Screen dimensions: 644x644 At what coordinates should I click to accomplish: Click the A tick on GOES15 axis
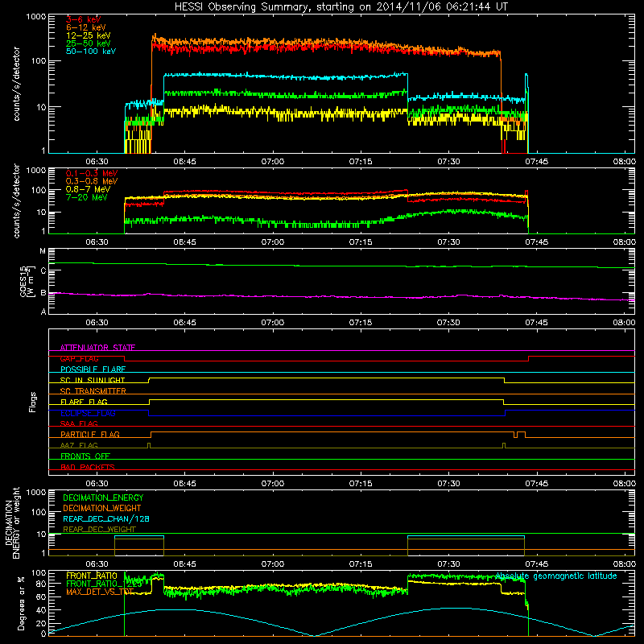pos(43,312)
